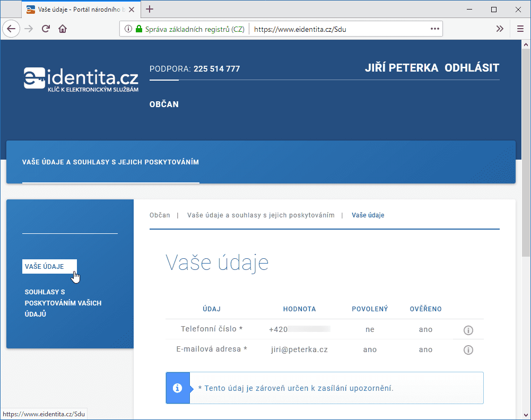Click the green padlock security icon
531x420 pixels.
139,29
